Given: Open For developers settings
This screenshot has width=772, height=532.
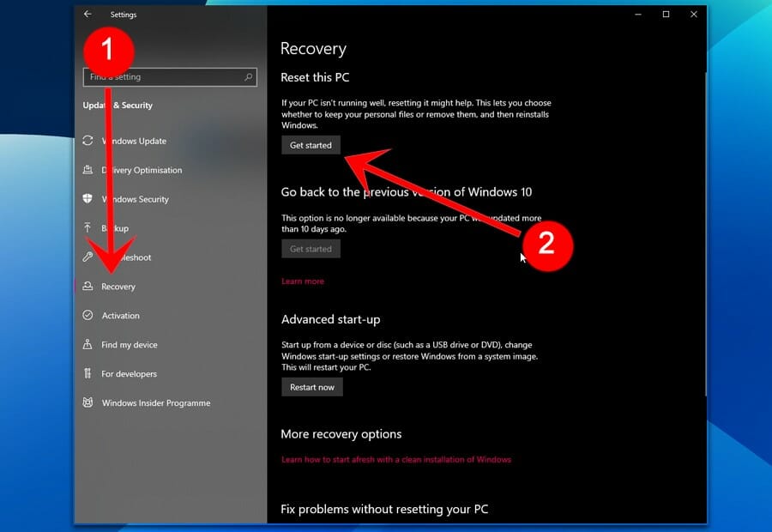Looking at the screenshot, I should point(171,373).
